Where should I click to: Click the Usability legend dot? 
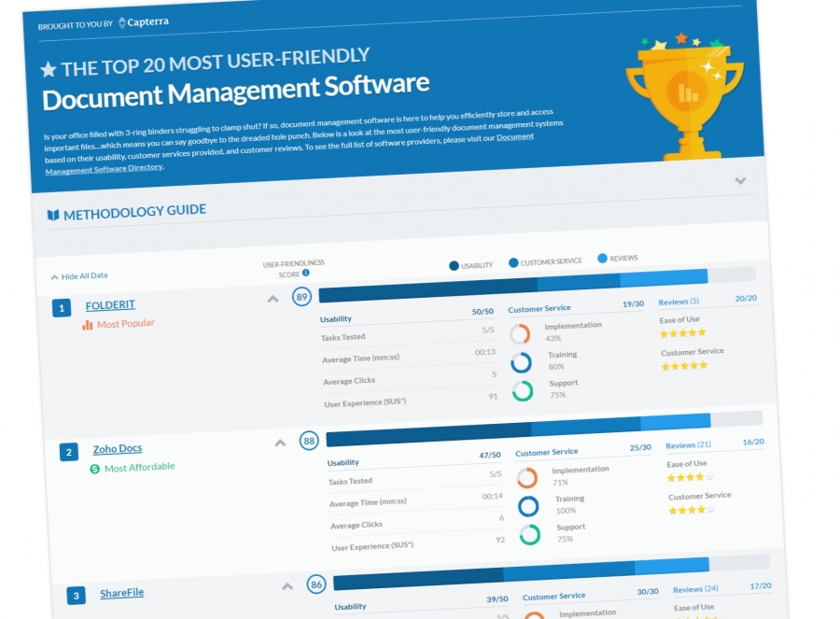tap(454, 266)
